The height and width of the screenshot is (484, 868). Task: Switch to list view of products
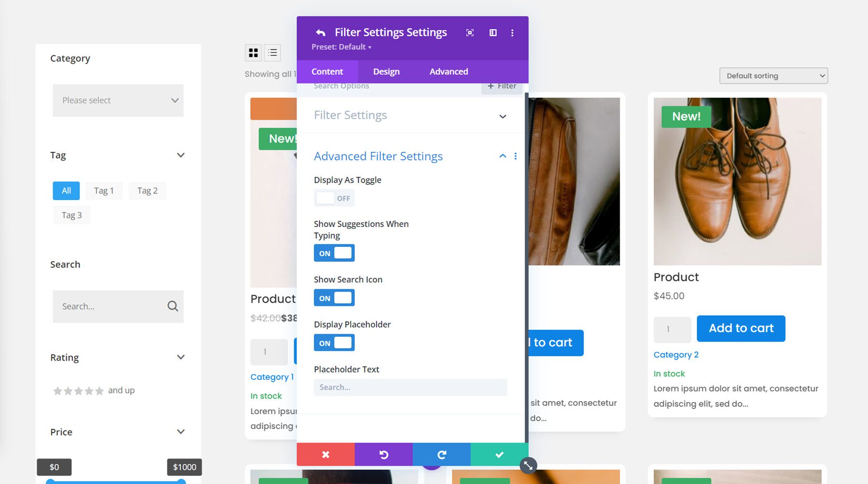pyautogui.click(x=272, y=53)
